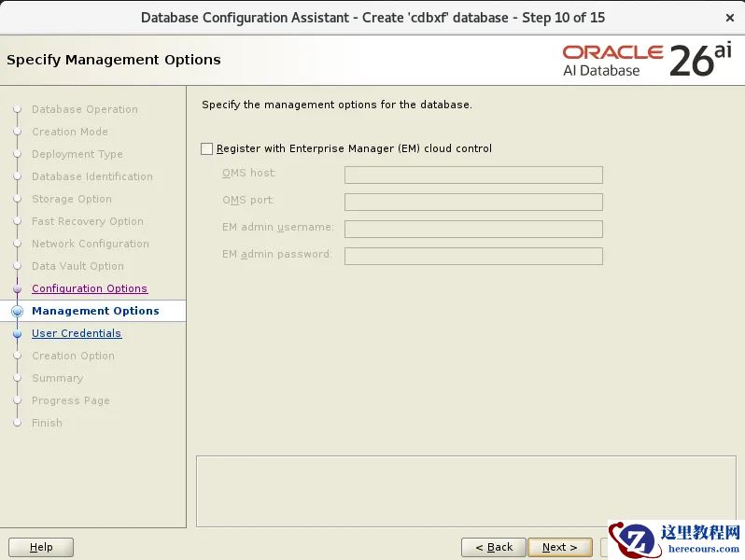The image size is (745, 560).
Task: Focus the EM admin password field
Action: 473,256
